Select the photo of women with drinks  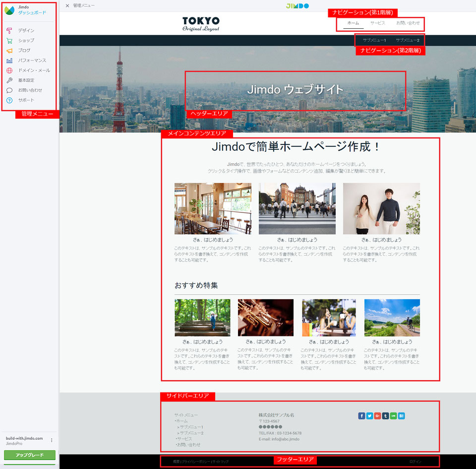tap(329, 318)
